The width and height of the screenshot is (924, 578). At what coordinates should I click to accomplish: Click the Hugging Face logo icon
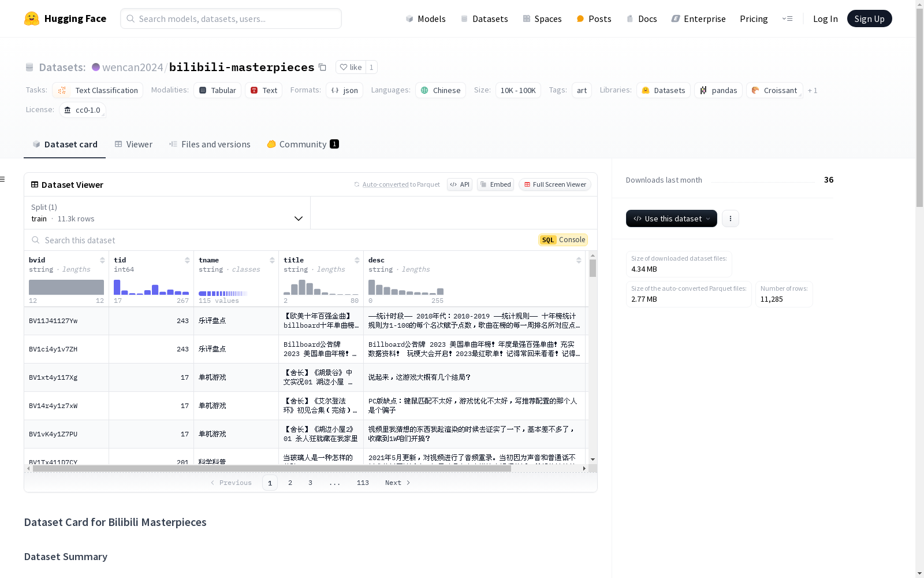(32, 18)
